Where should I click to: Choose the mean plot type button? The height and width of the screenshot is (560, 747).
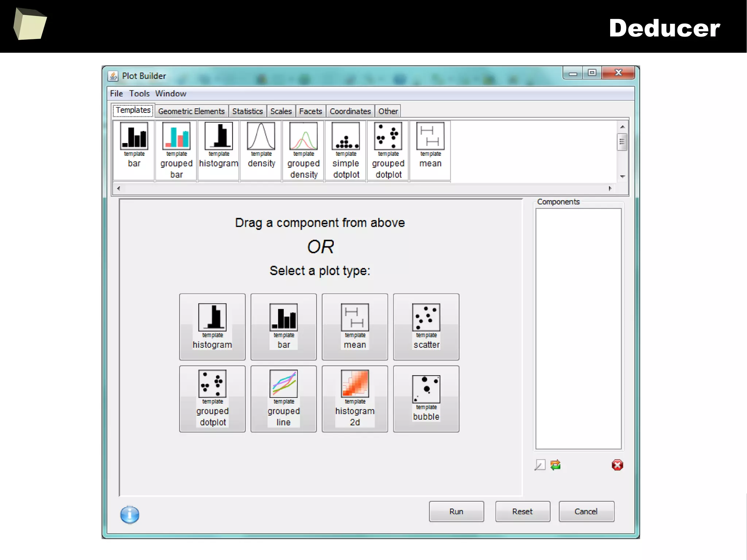pyautogui.click(x=355, y=327)
